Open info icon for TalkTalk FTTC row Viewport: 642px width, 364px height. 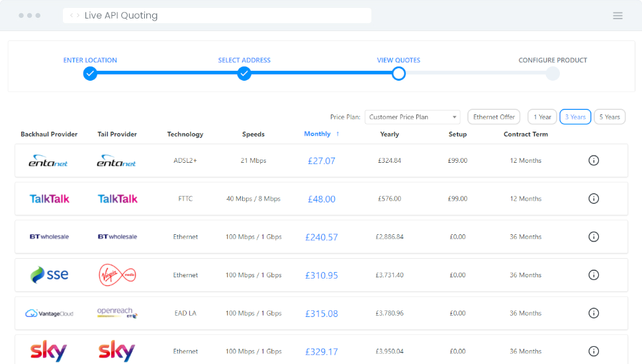593,199
